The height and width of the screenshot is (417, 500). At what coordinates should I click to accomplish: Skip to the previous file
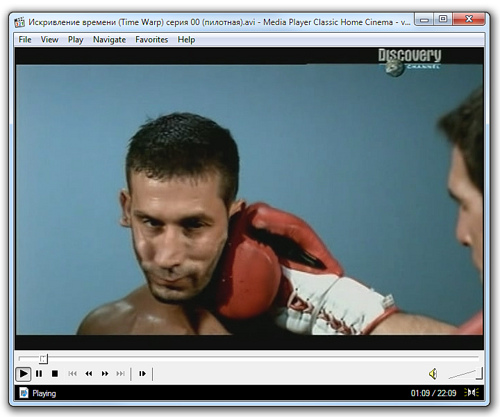click(72, 374)
